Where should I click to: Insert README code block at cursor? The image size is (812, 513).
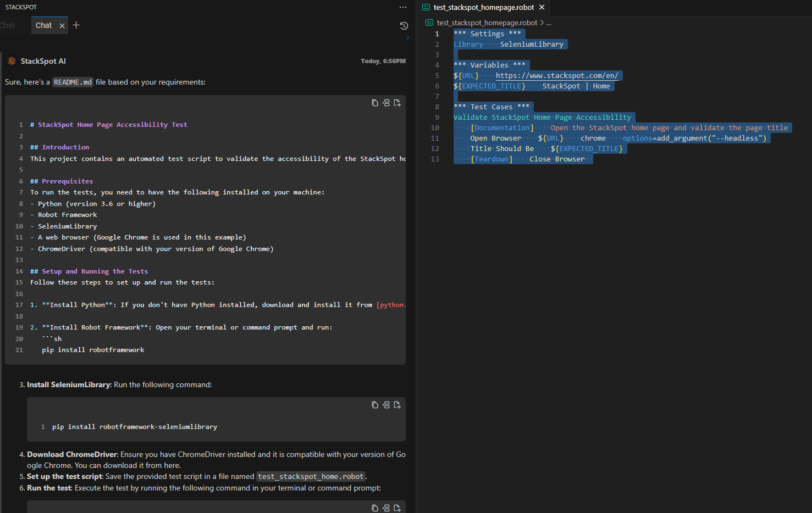point(386,103)
